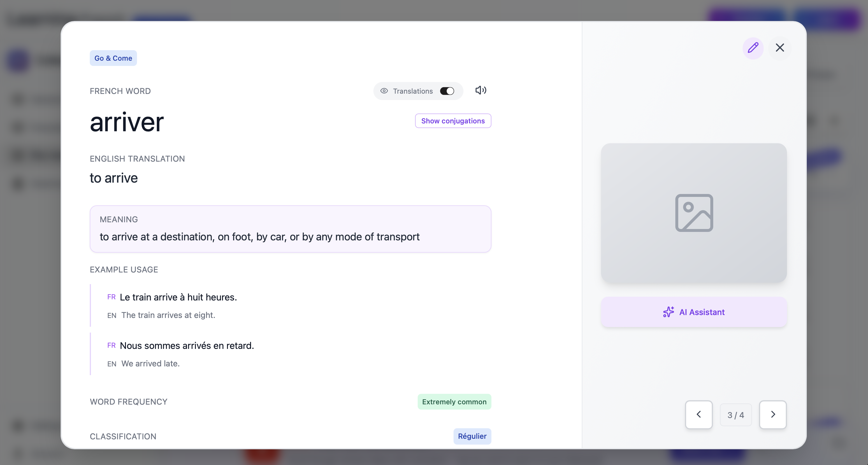Click the Go & Come category tag
Viewport: 868px width, 465px height.
pyautogui.click(x=113, y=58)
